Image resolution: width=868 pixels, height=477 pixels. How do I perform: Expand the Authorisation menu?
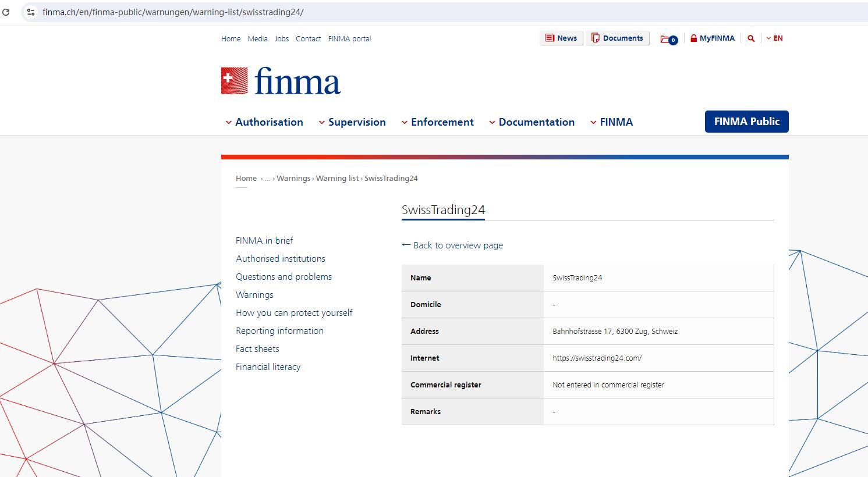click(264, 122)
